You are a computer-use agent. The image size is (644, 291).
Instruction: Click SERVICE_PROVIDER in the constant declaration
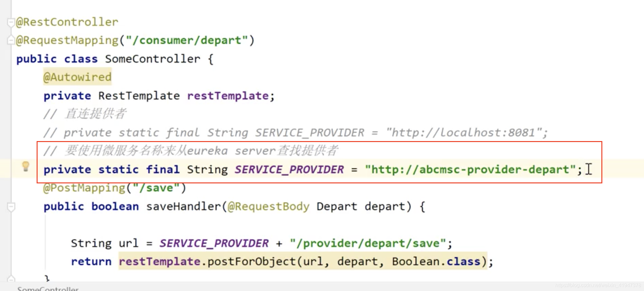289,169
